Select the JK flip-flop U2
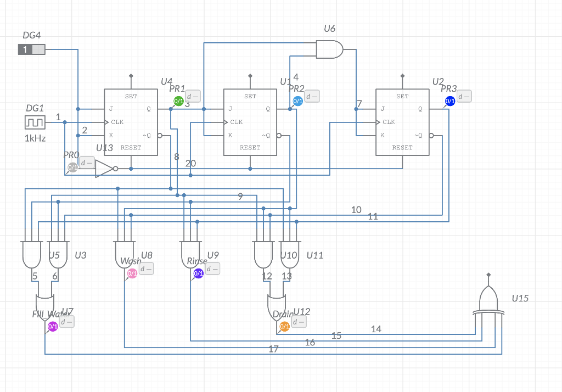562x392 pixels. 402,122
